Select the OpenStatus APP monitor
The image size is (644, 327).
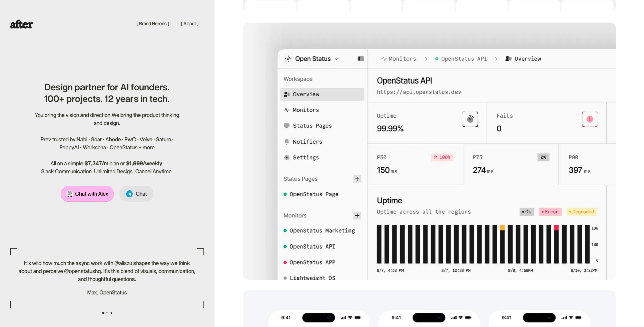[309, 262]
